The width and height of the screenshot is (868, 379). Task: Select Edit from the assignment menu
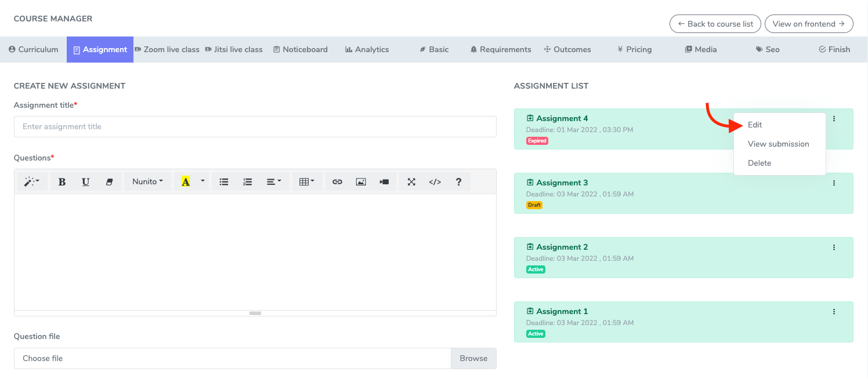755,125
